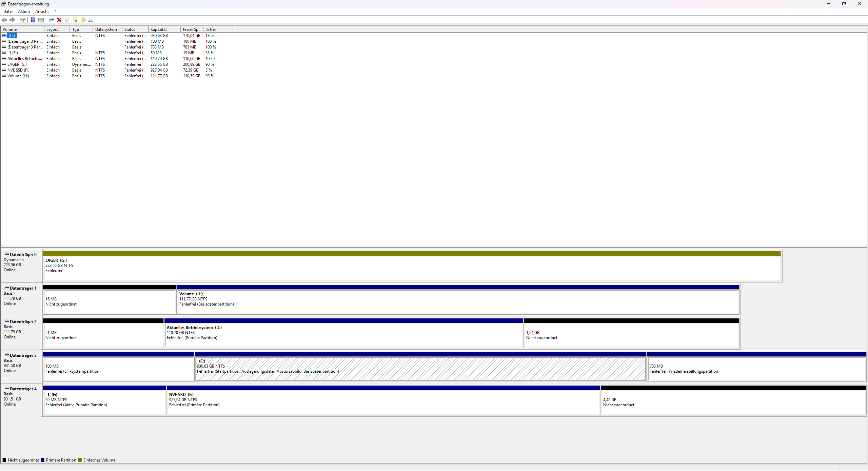The width and height of the screenshot is (868, 471).
Task: Click the show/hide console tree icon
Action: (23, 20)
